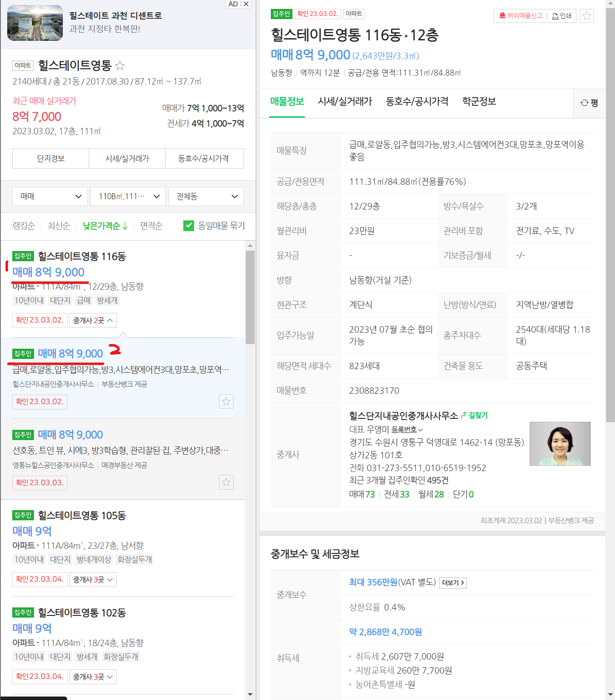Toggle 동일매물 묶기 checkbox
Viewport: 615px width, 700px height.
point(189,226)
